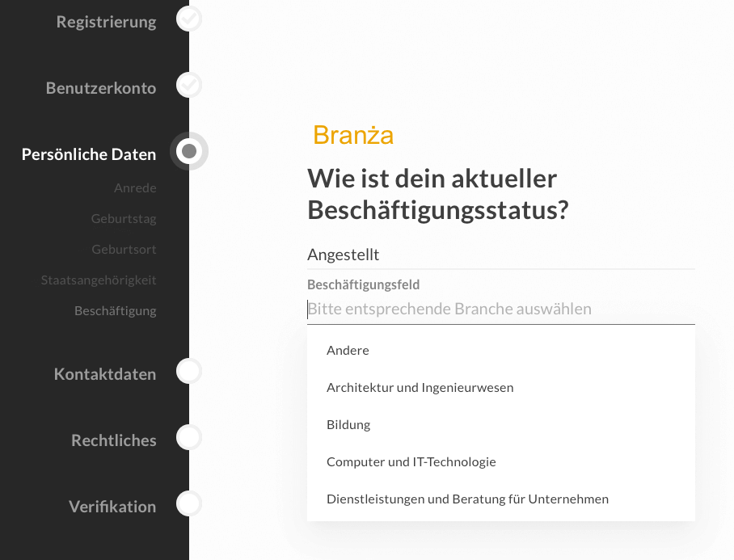Select Computer und IT-Technologie option
This screenshot has height=560, width=734.
501,461
